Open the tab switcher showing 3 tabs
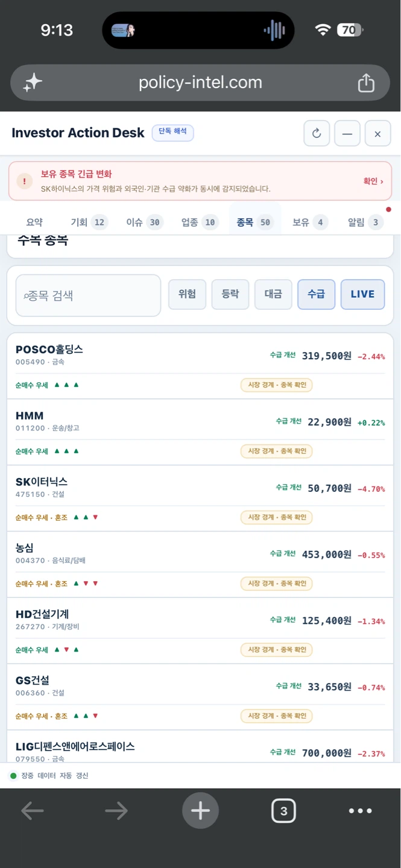This screenshot has height=868, width=401. (x=283, y=811)
